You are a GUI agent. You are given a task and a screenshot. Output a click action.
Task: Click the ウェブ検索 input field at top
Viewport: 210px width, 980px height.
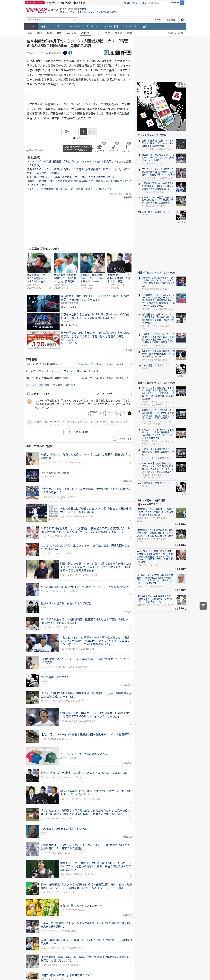pos(158,3)
